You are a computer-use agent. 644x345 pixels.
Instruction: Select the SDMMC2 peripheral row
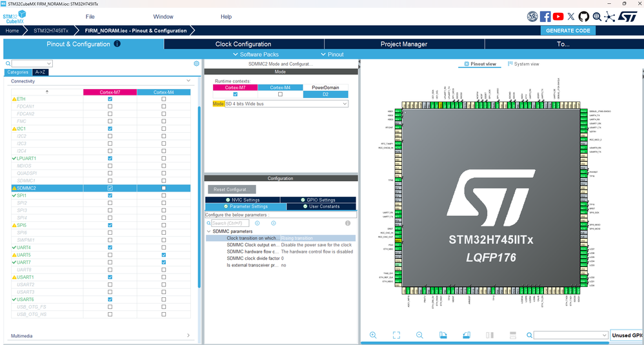pyautogui.click(x=101, y=188)
